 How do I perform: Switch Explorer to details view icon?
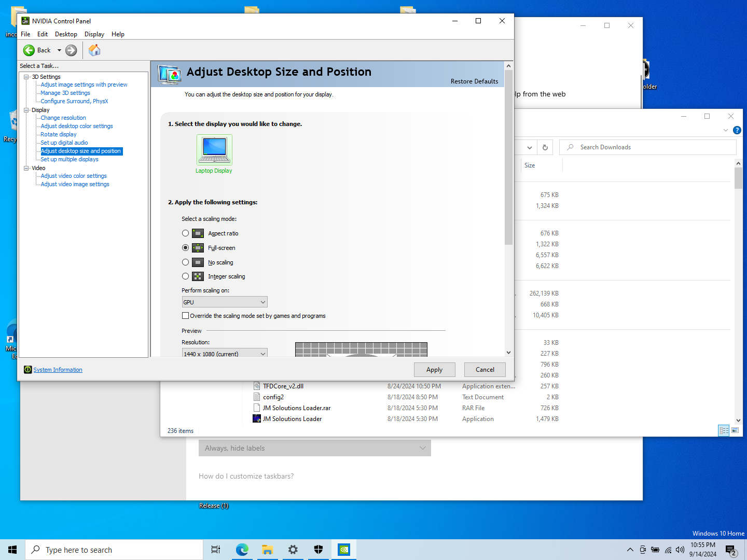724,430
